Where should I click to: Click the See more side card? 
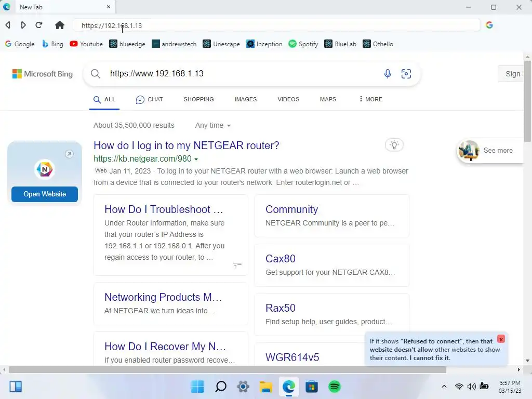(x=490, y=150)
